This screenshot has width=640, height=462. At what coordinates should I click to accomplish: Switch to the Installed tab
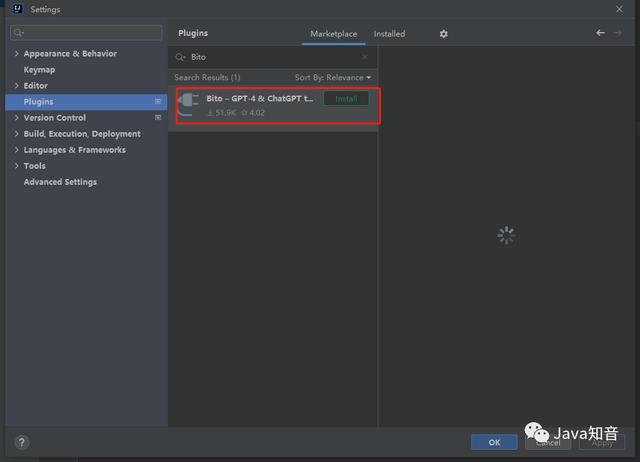point(389,34)
